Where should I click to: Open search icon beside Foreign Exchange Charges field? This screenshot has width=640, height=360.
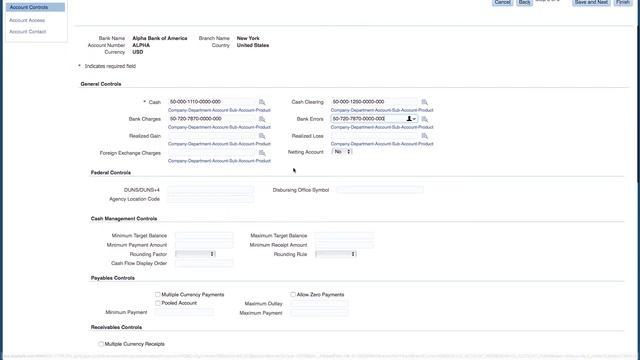pyautogui.click(x=262, y=153)
